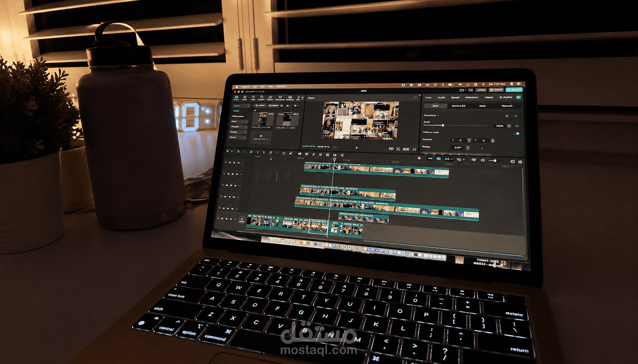Adjust the Scale slider handle
Image resolution: width=638 pixels, height=364 pixels.
(443, 125)
